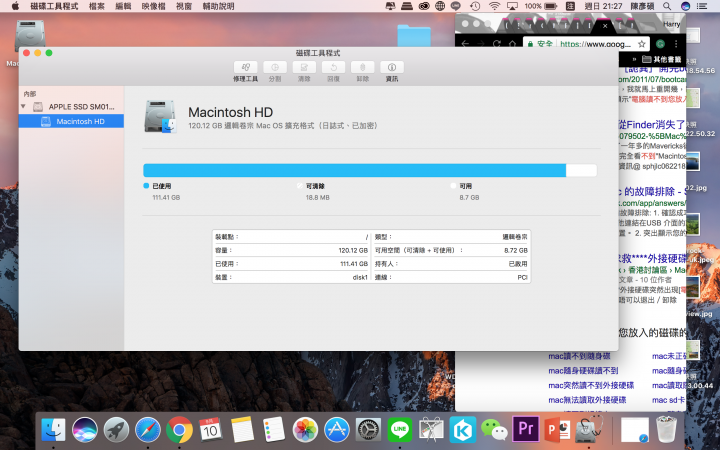Click the blue disk usage bar
The width and height of the screenshot is (720, 450).
(354, 170)
